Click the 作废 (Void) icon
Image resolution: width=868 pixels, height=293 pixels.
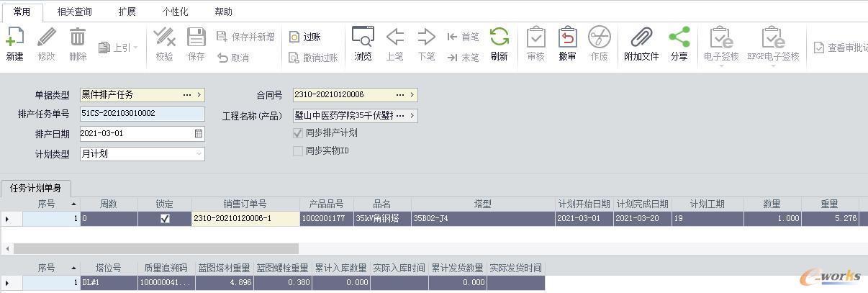tap(599, 37)
